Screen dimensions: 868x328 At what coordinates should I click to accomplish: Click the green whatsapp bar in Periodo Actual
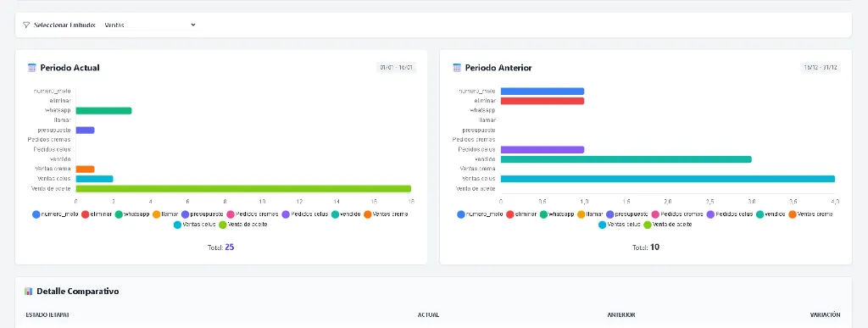(x=103, y=111)
